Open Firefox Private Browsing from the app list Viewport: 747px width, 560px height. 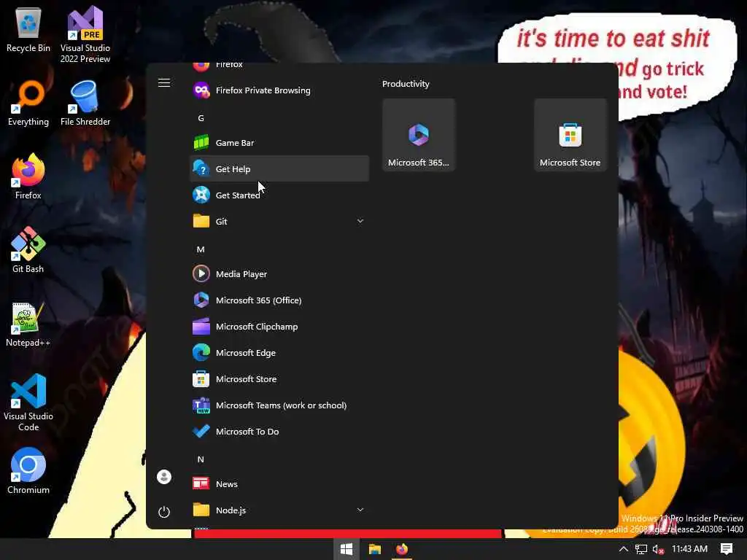(279, 90)
